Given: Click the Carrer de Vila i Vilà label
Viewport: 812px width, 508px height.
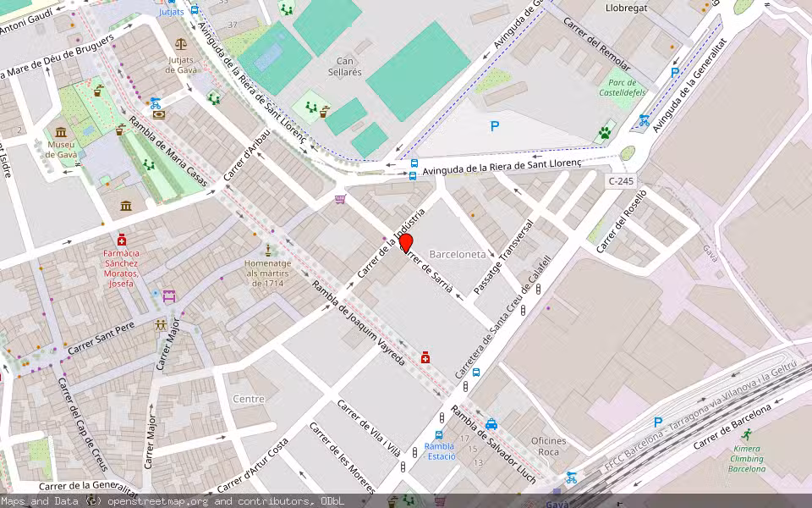Looking at the screenshot, I should tap(370, 428).
